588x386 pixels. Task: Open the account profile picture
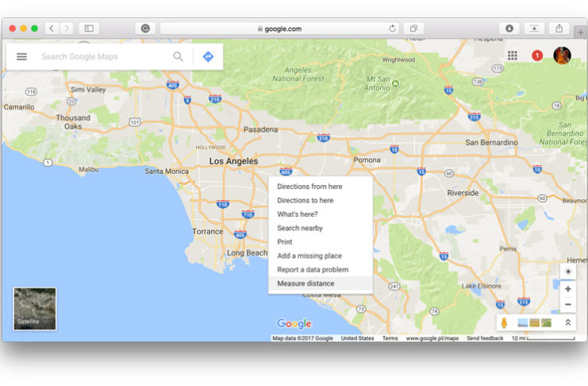click(562, 56)
